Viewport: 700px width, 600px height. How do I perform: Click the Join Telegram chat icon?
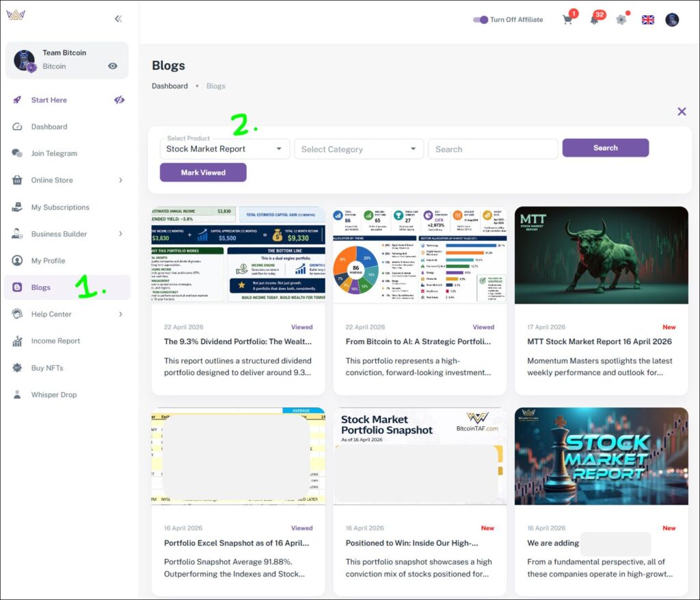pyautogui.click(x=17, y=153)
